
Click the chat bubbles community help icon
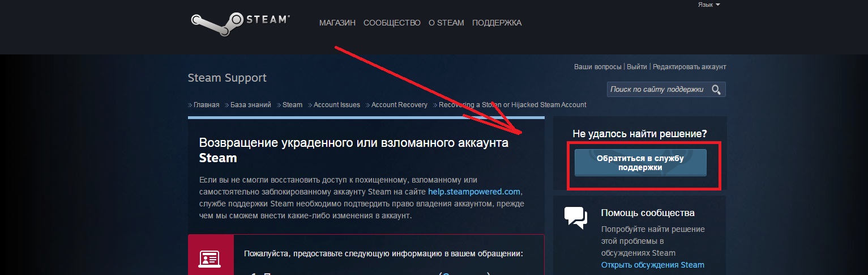click(575, 218)
